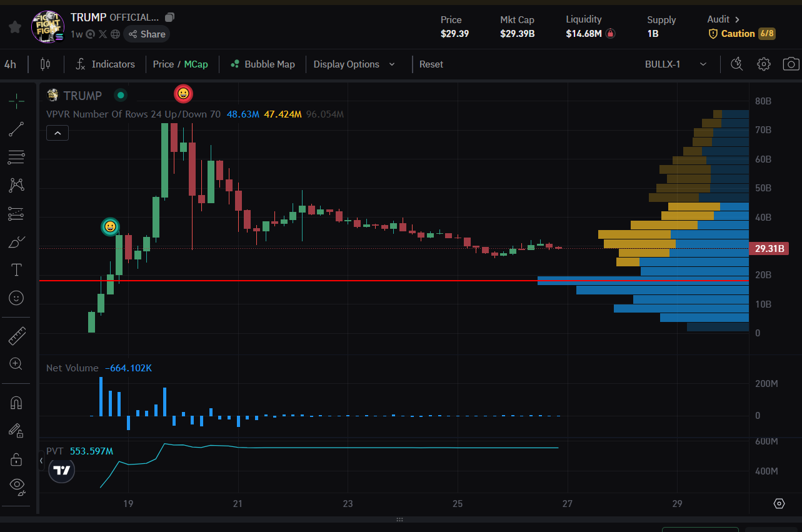Click the TRUMP token avatar image
The height and width of the screenshot is (532, 802).
coord(48,27)
